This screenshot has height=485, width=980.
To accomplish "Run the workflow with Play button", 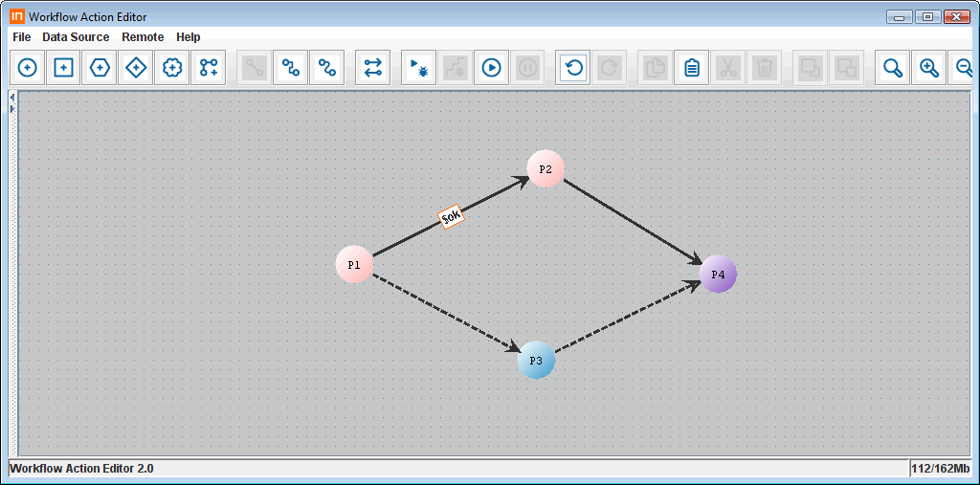I will [x=491, y=68].
